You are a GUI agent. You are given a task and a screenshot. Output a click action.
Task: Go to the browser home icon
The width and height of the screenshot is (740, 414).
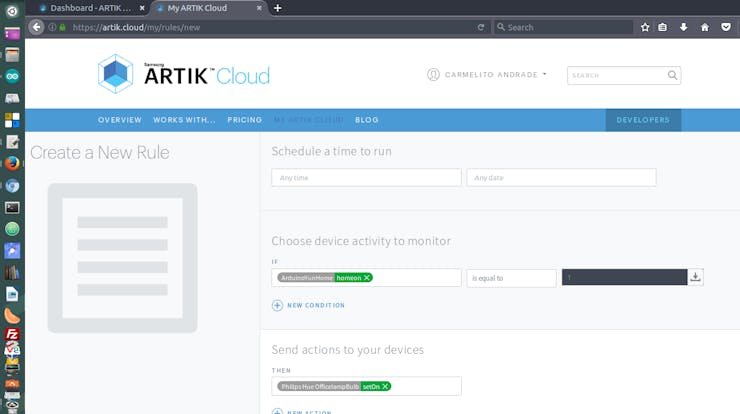705,27
